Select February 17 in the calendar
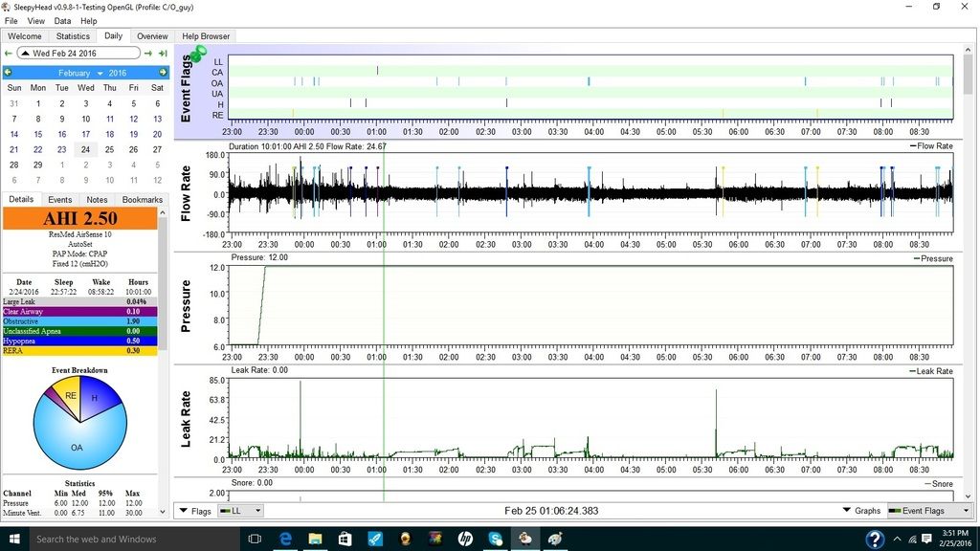This screenshot has height=551, width=980. point(85,134)
